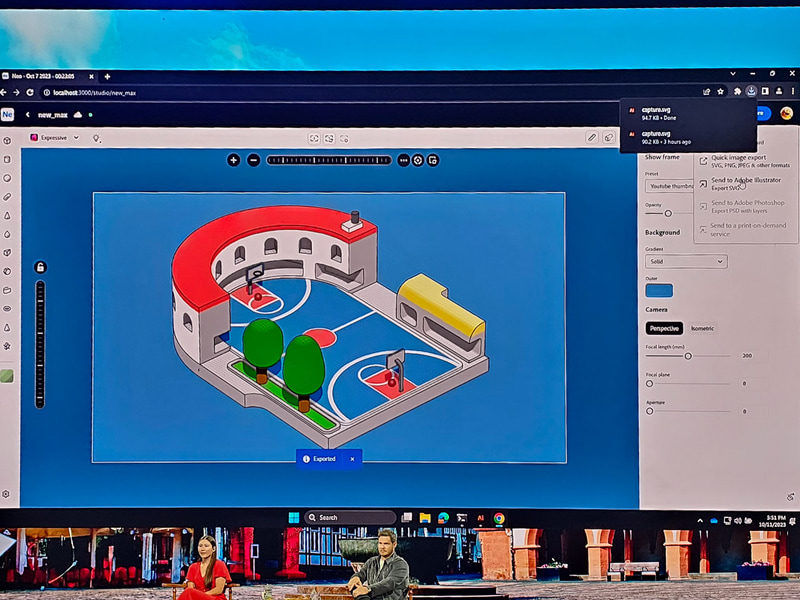Screen dimensions: 800x600
Task: Click the taskbar Search box
Action: [350, 517]
